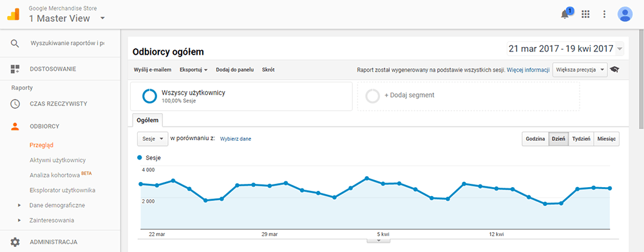Click the Dostosowanie dashboard icon
The width and height of the screenshot is (644, 252).
[x=15, y=69]
